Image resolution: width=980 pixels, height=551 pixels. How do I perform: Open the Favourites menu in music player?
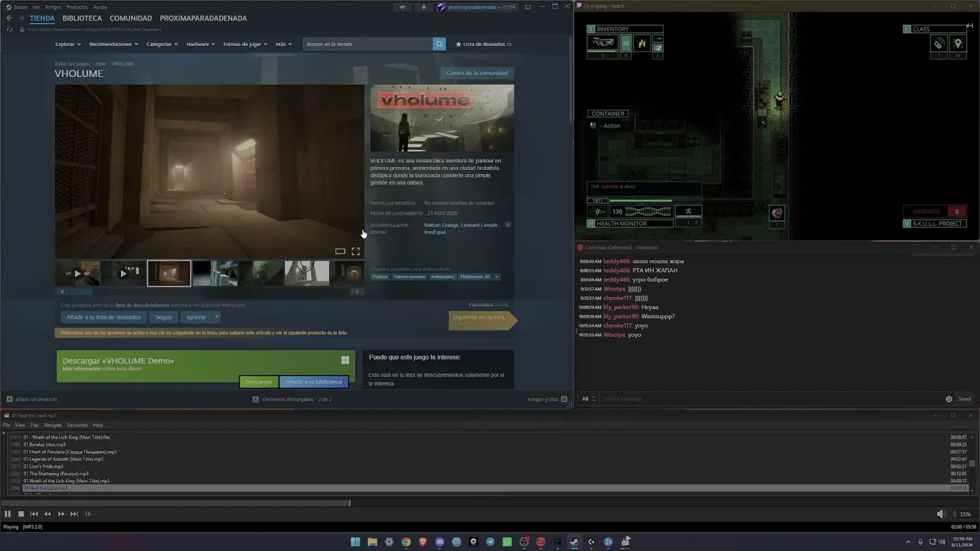(x=77, y=425)
